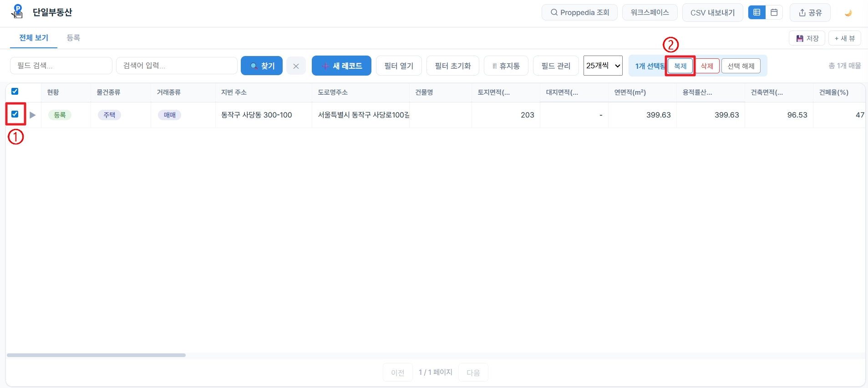This screenshot has height=388, width=868.
Task: Save view with 저장 button
Action: click(807, 38)
